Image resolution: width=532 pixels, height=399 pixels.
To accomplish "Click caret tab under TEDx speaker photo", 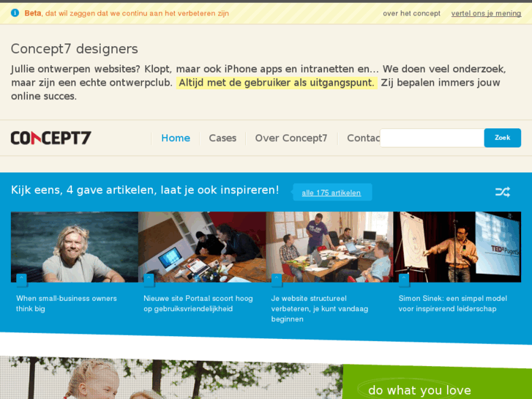I will (x=404, y=280).
